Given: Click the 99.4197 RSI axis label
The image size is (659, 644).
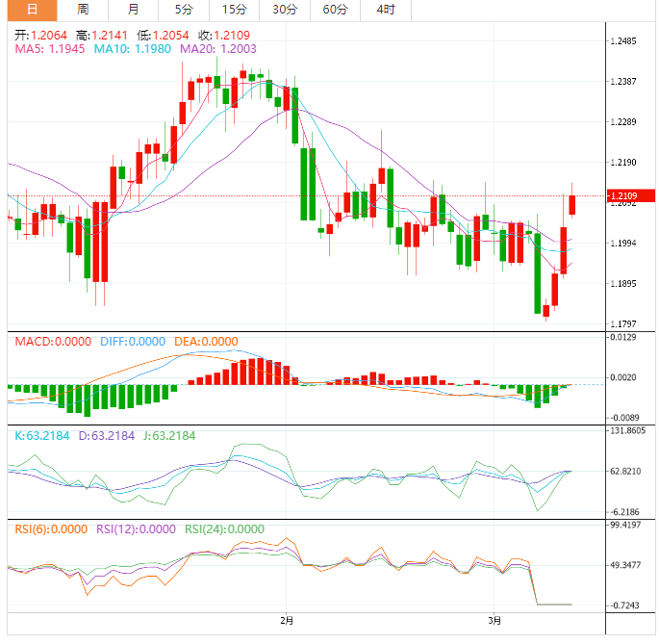Looking at the screenshot, I should [x=625, y=525].
